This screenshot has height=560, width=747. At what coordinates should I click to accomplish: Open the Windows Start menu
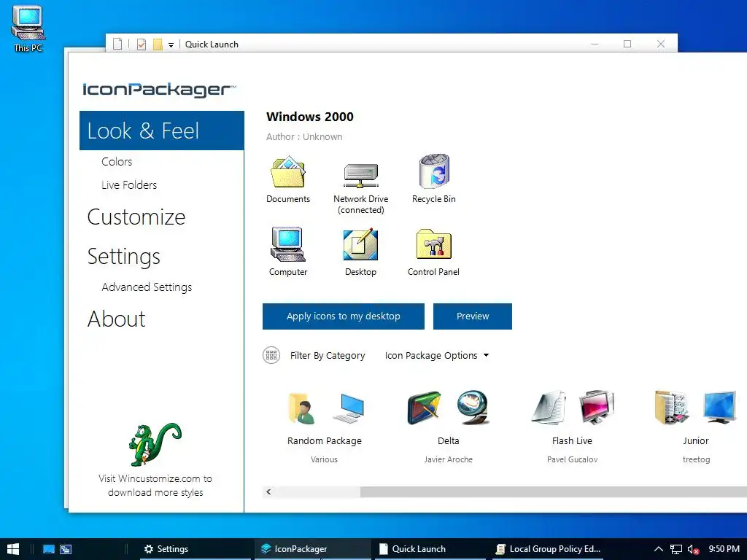coord(13,549)
